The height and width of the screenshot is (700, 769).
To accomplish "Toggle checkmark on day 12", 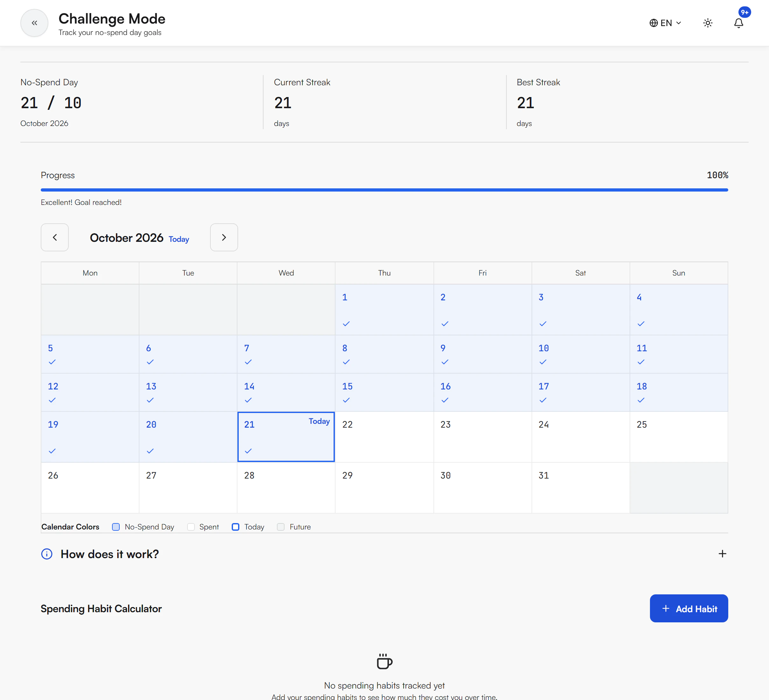I will pos(52,400).
